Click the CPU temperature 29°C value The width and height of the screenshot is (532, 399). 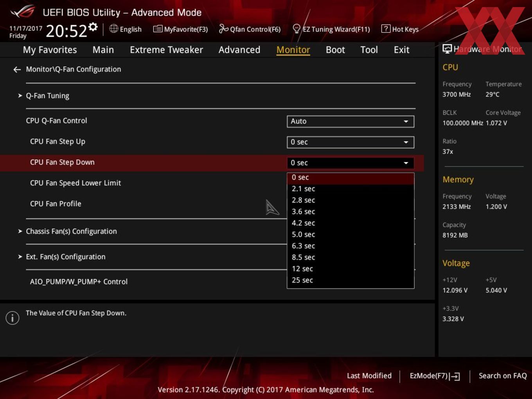tap(492, 95)
